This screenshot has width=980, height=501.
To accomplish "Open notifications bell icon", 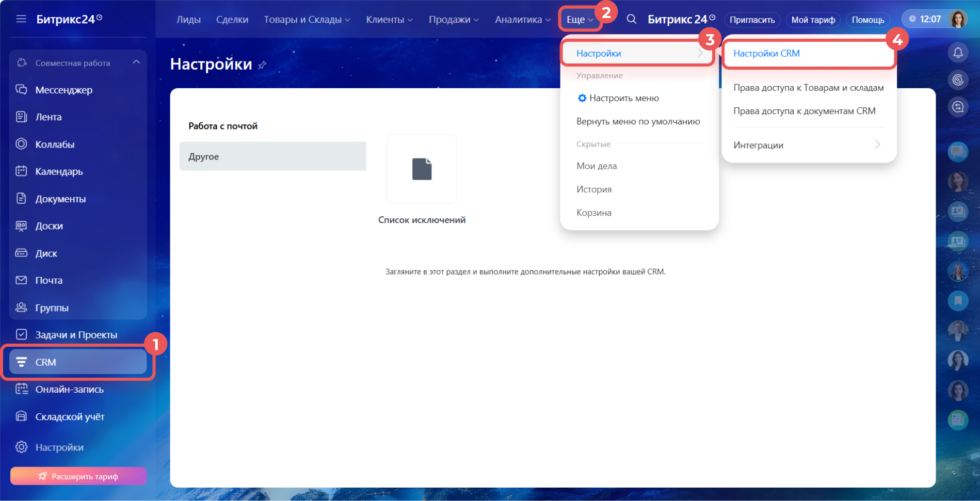I will click(x=958, y=53).
